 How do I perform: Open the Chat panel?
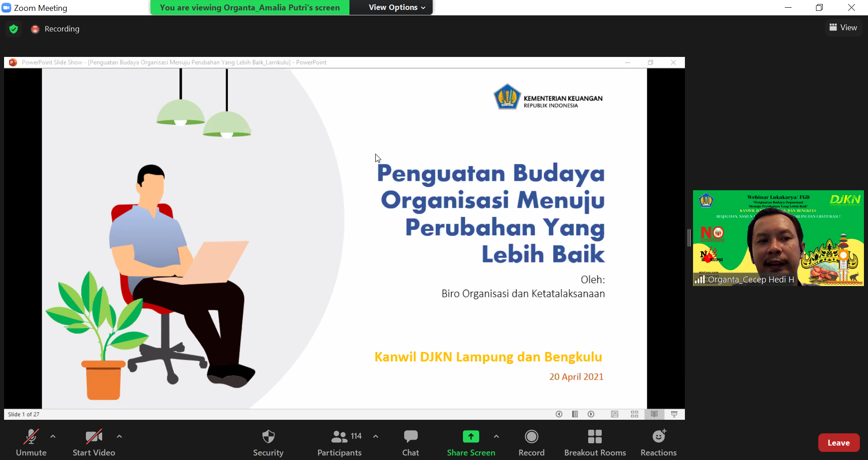pos(411,442)
